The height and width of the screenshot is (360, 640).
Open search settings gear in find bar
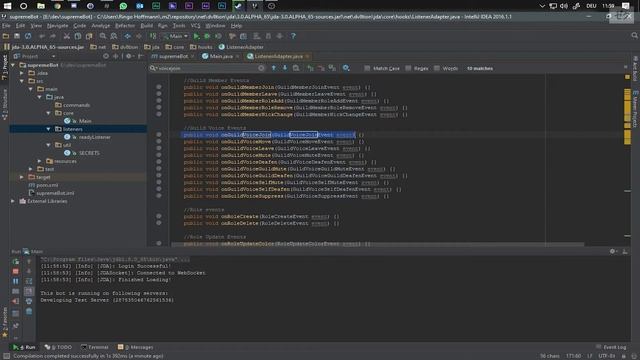[346, 68]
